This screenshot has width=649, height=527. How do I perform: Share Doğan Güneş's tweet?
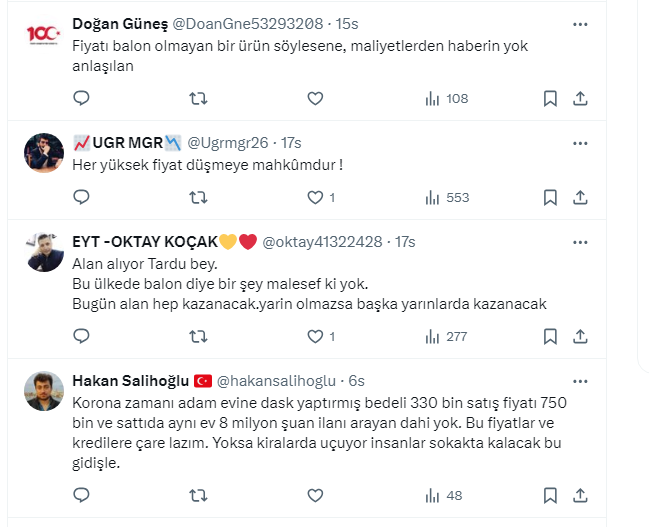581,98
